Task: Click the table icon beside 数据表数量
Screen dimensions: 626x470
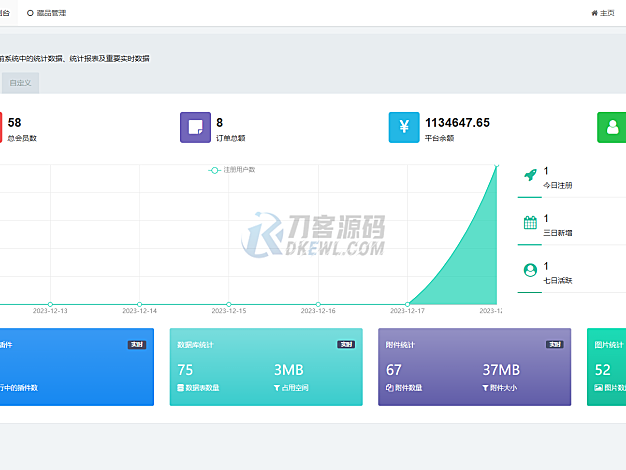Action: (x=181, y=387)
